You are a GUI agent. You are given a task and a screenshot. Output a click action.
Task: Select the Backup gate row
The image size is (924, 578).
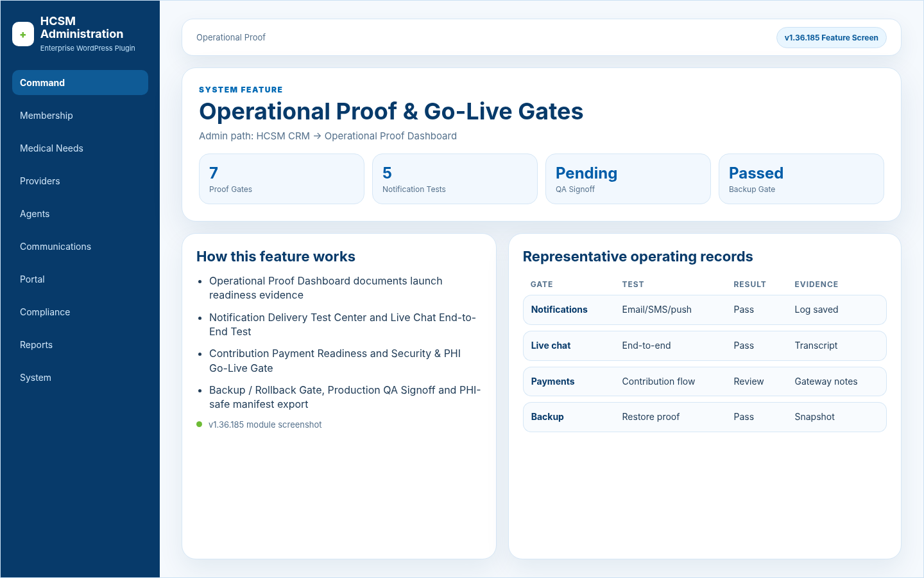(x=705, y=417)
